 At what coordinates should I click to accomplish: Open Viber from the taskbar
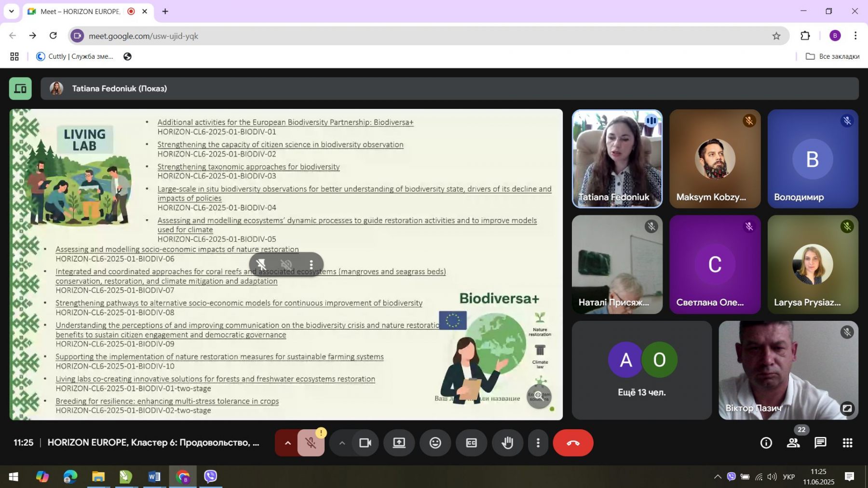pos(211,477)
